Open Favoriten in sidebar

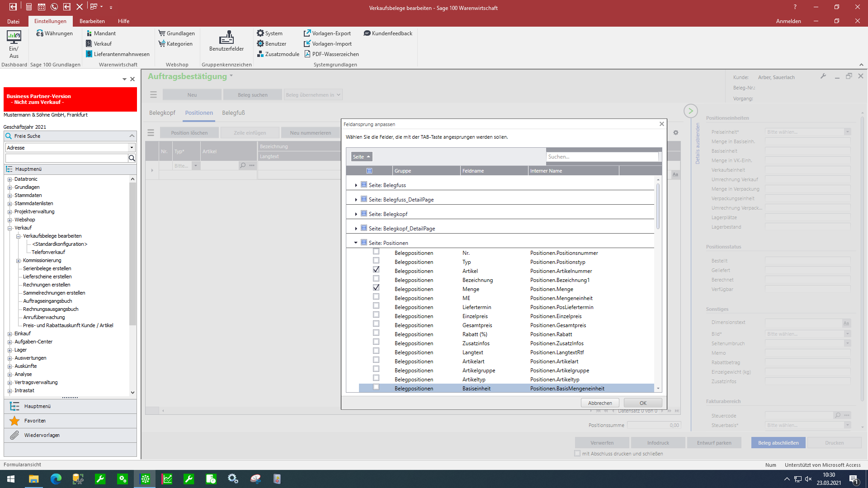[x=70, y=421]
